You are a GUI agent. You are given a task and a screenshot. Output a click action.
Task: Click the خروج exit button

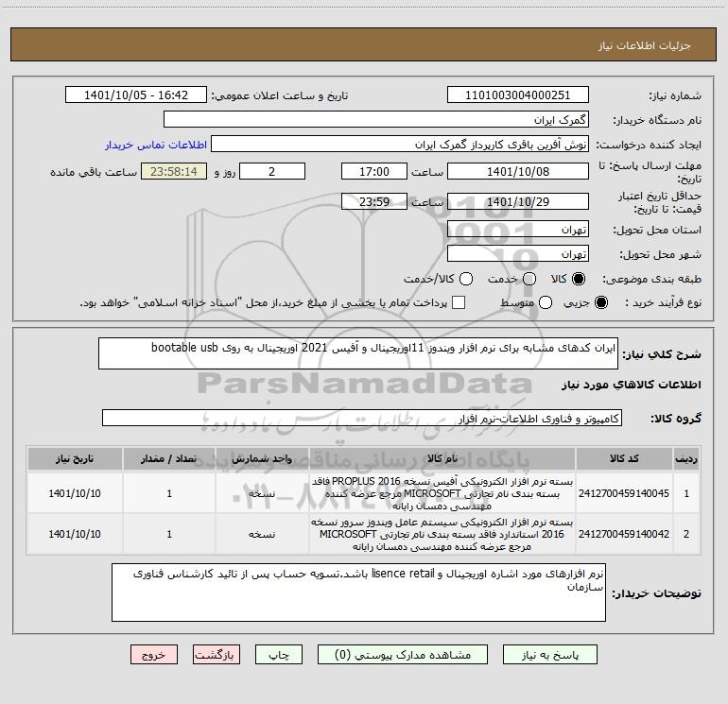tap(154, 654)
